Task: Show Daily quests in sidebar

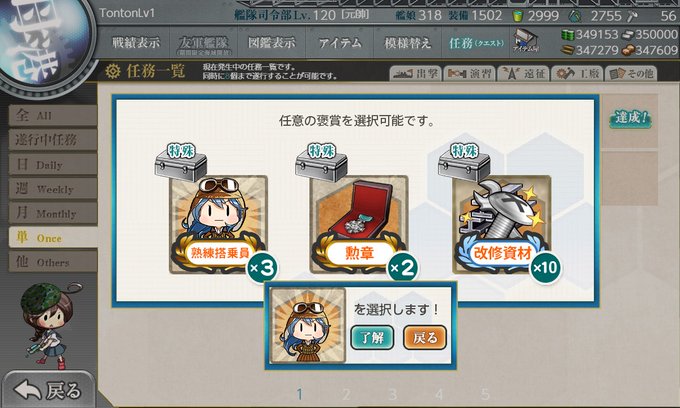Action: [x=52, y=164]
